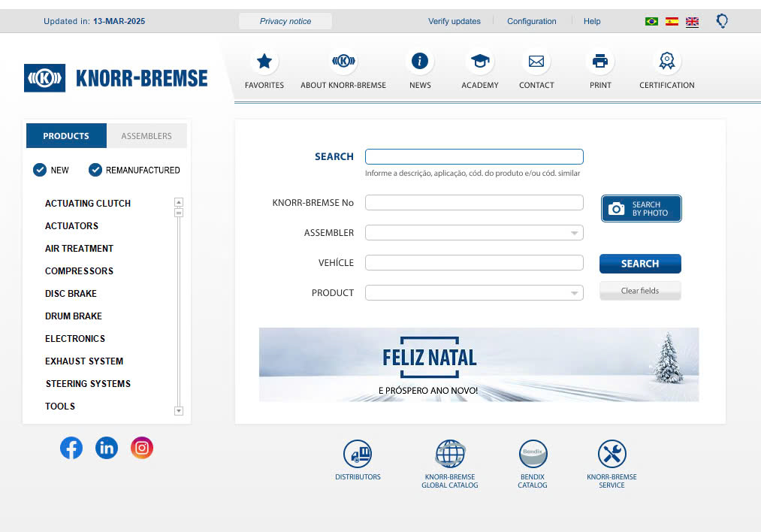This screenshot has height=532, width=761.
Task: Click the KNORR-BREMSE No input field
Action: pyautogui.click(x=474, y=202)
